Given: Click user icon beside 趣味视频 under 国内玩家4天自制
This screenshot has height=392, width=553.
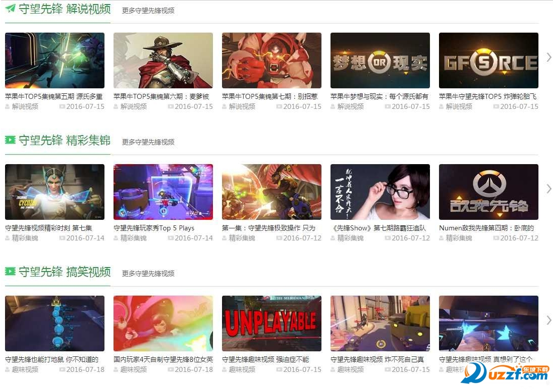Looking at the screenshot, I should point(116,369).
